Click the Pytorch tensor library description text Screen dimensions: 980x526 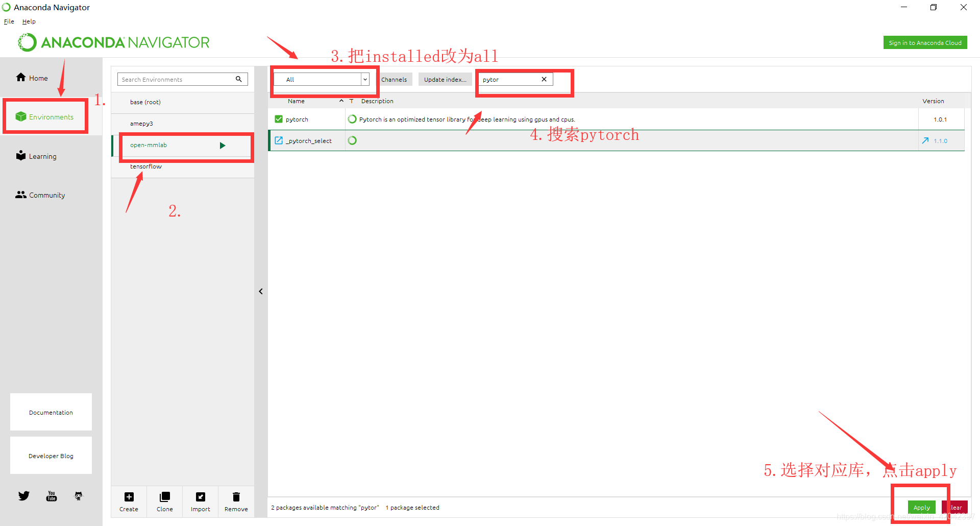(467, 119)
